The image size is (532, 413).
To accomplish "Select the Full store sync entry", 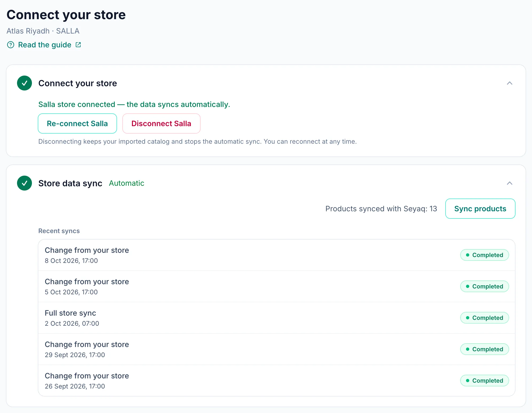I will pos(277,318).
